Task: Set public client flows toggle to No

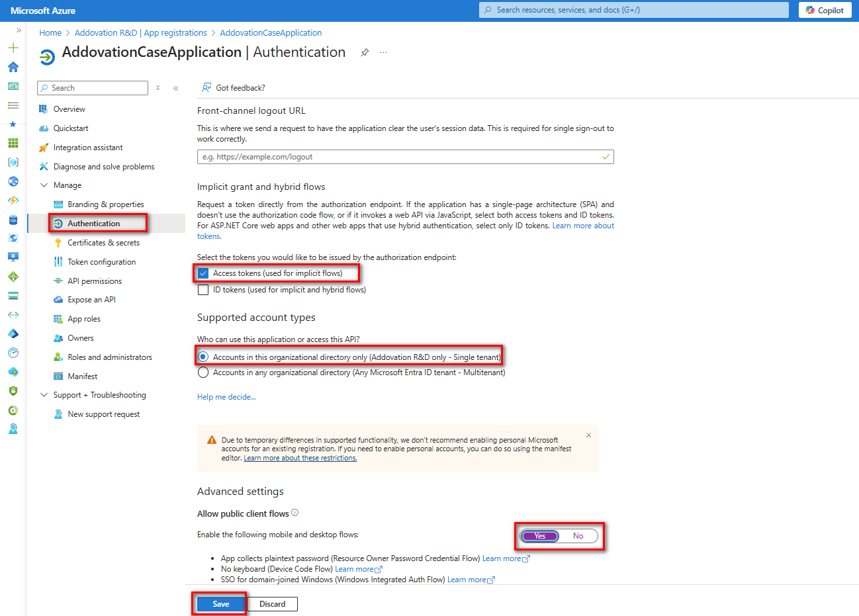Action: point(578,536)
